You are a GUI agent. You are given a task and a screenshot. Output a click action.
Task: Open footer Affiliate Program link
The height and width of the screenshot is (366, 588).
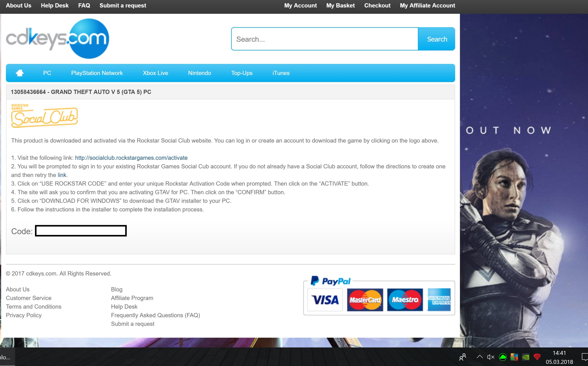(132, 298)
